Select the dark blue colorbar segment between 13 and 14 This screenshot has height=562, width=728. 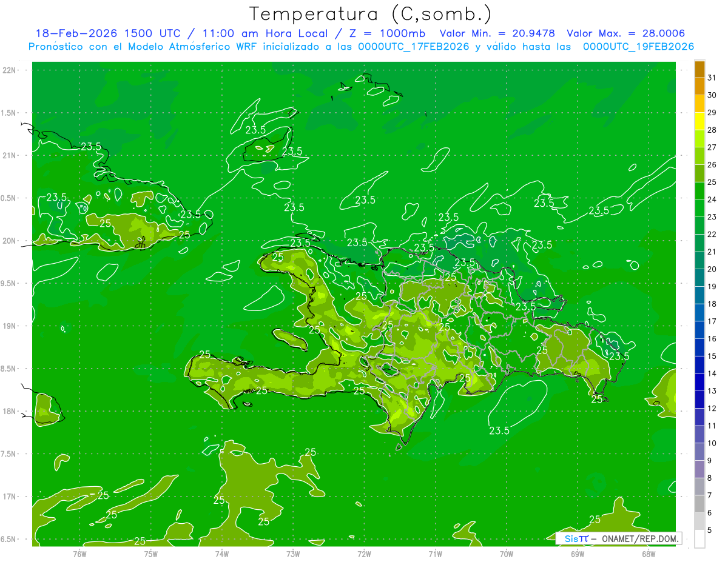pos(699,382)
